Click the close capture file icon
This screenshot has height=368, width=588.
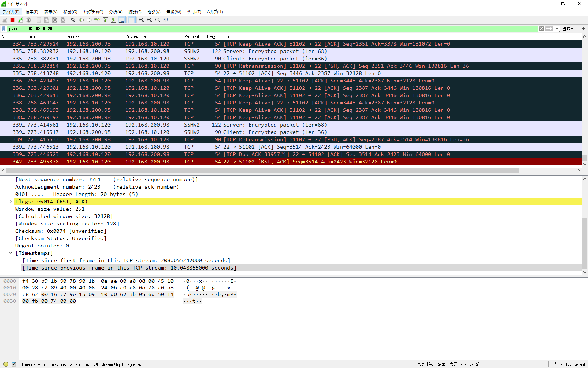point(55,20)
